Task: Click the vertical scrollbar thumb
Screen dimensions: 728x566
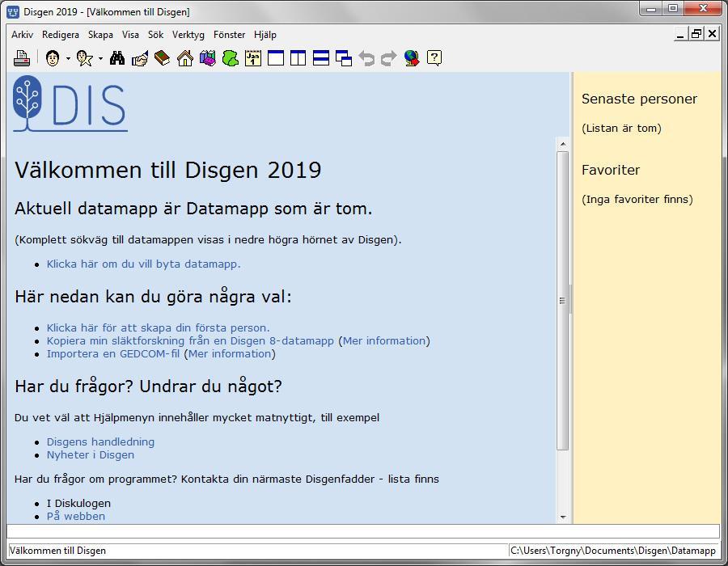Action: [x=563, y=301]
